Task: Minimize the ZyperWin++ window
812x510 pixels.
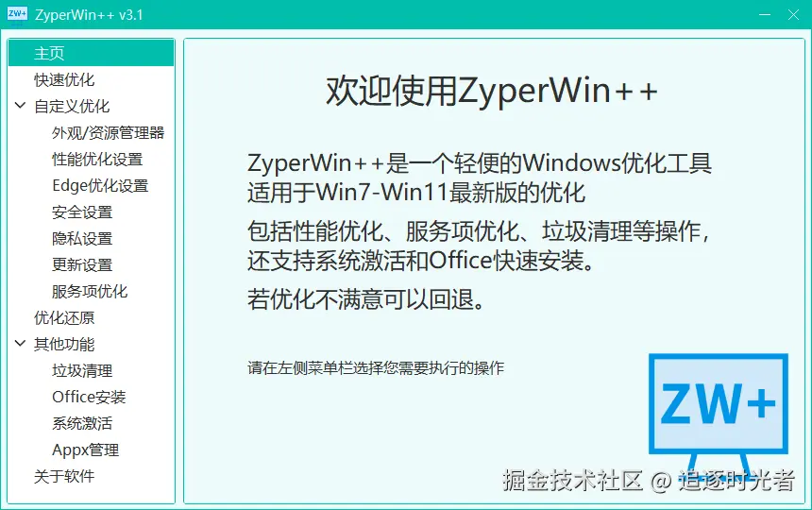Action: (765, 14)
